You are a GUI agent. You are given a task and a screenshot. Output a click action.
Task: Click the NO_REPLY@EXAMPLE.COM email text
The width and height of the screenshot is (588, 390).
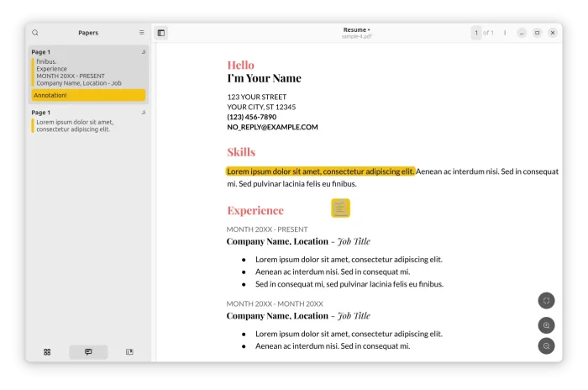272,127
